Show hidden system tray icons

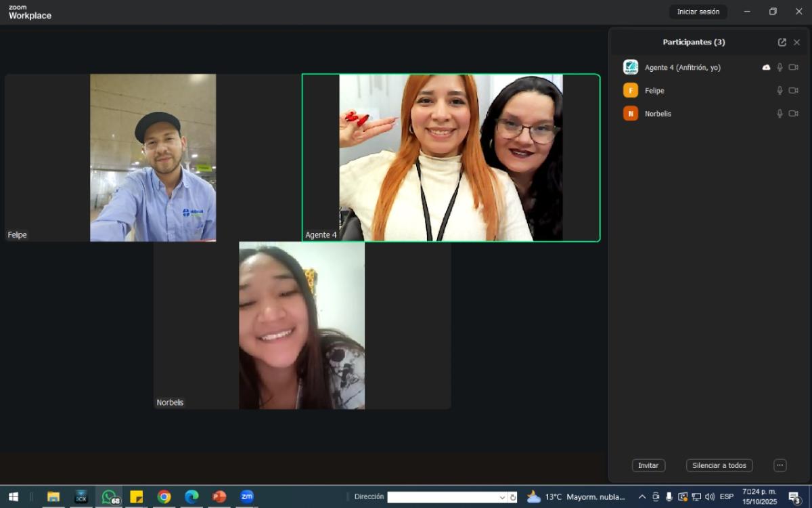[641, 496]
